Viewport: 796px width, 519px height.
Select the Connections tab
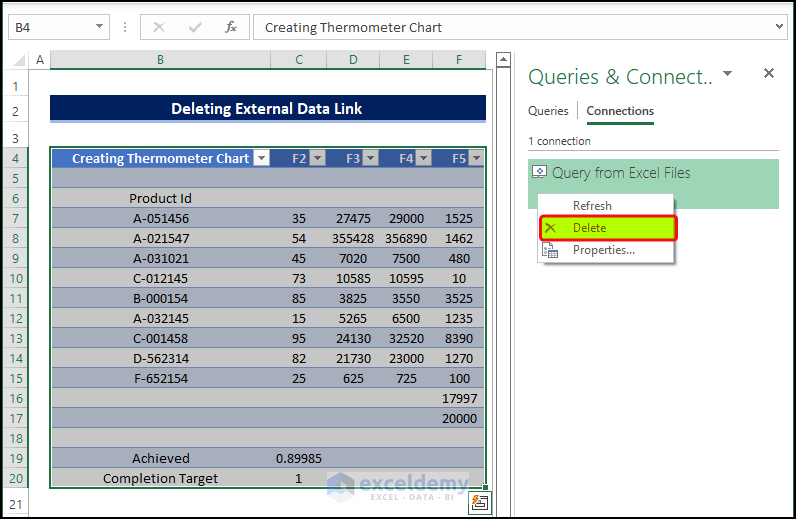[620, 111]
